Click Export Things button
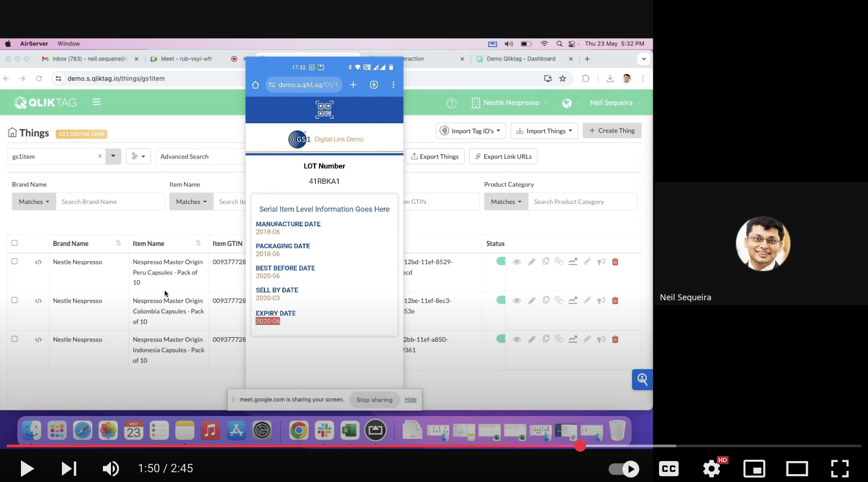Screen dimensions: 868x482 click(434, 156)
